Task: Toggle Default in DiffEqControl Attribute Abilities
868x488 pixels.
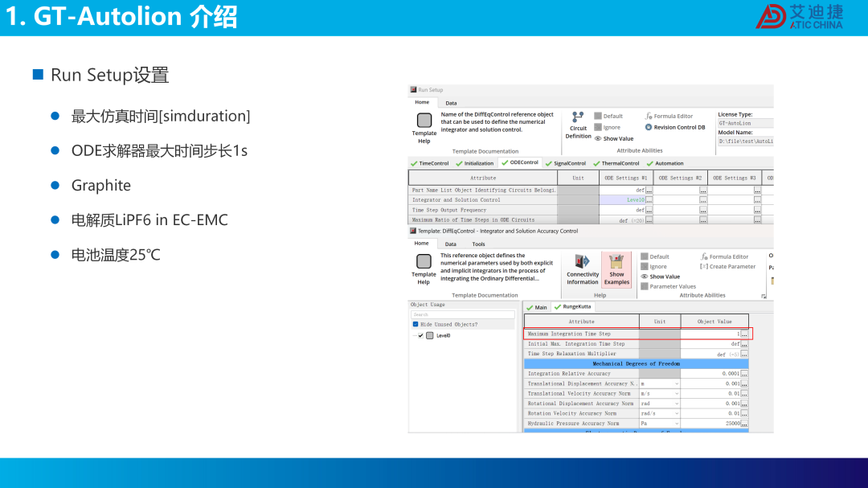Action: (655, 256)
